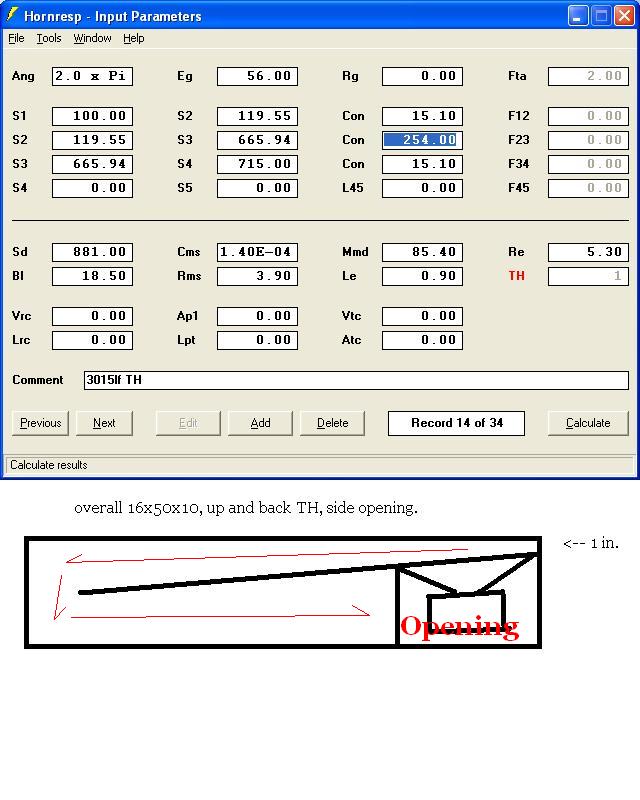Click the Le field showing 0.90
The height and width of the screenshot is (800, 640).
click(x=423, y=276)
